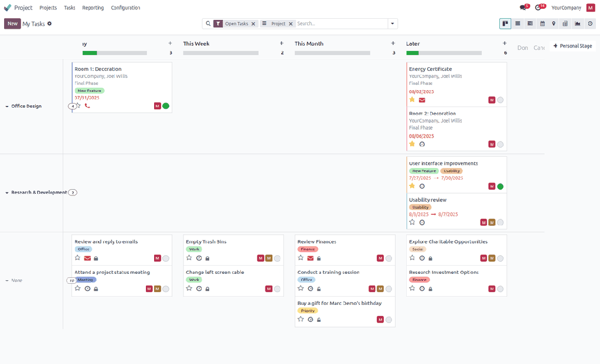This screenshot has height=364, width=600.
Task: Remove the Open Tasks filter
Action: tap(253, 24)
